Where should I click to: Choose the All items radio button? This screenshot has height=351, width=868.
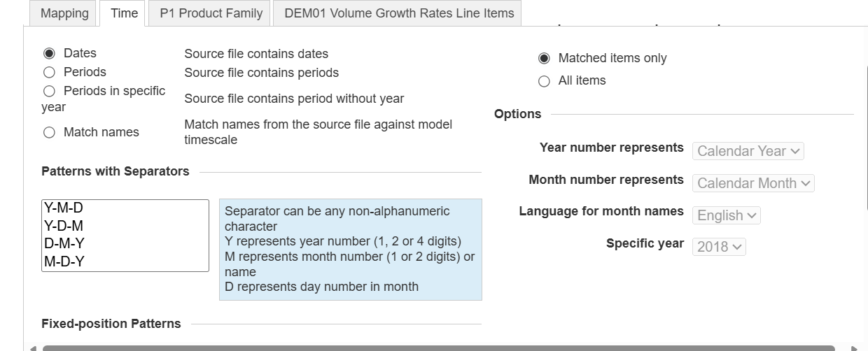click(x=544, y=81)
